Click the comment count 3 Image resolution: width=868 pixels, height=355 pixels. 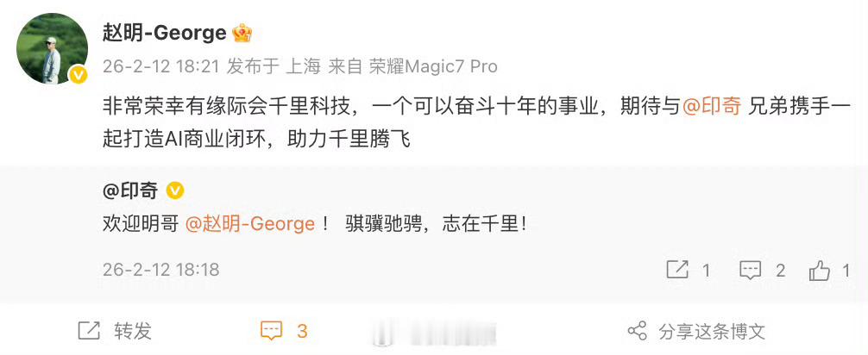pos(302,331)
